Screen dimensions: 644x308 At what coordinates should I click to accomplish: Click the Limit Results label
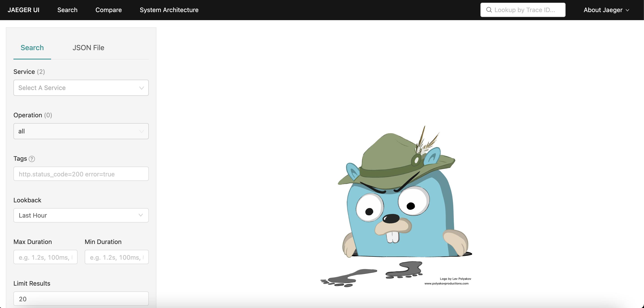(x=32, y=284)
